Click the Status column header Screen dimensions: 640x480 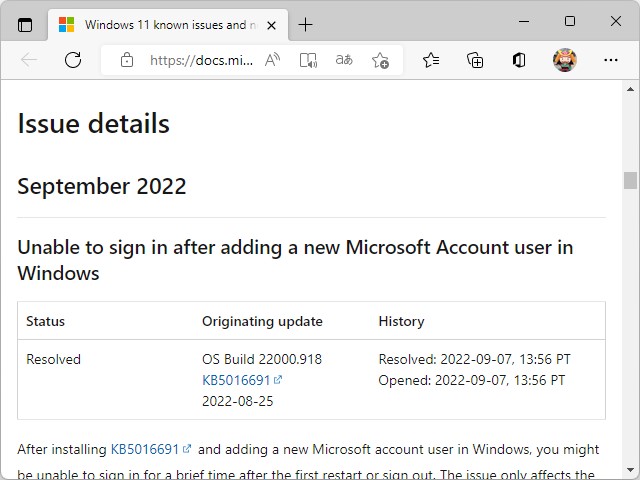point(45,321)
